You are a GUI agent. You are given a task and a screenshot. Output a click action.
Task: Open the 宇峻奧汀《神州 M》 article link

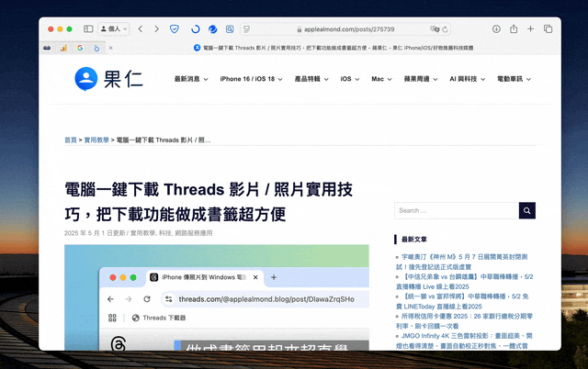pos(461,262)
